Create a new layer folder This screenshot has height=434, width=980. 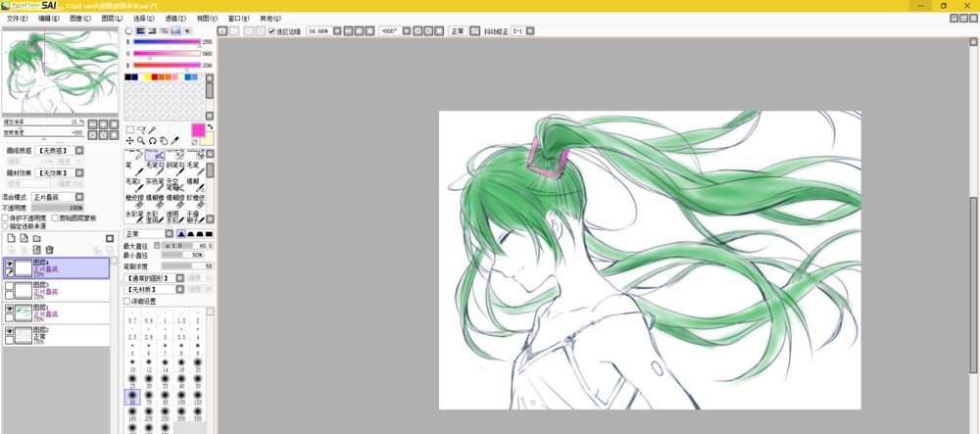click(x=37, y=238)
